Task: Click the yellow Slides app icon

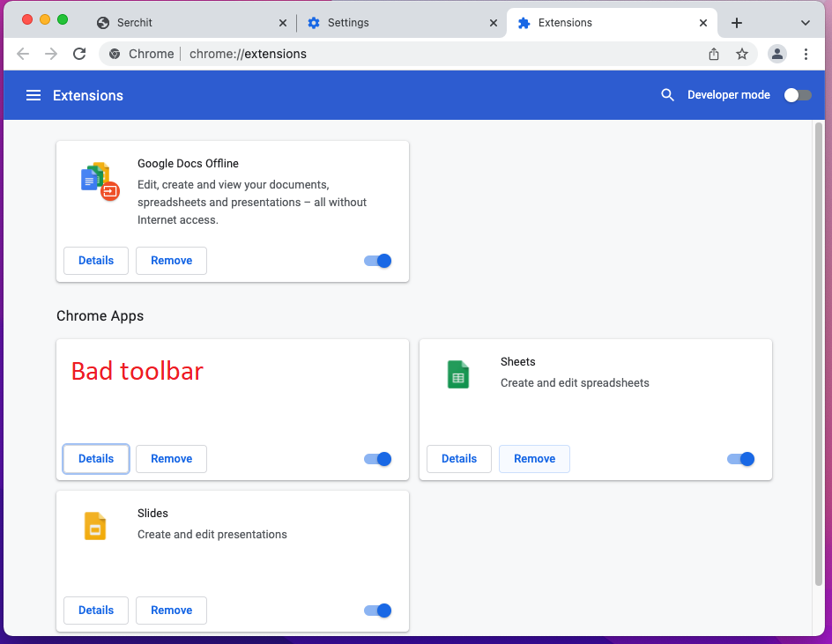Action: (x=95, y=526)
